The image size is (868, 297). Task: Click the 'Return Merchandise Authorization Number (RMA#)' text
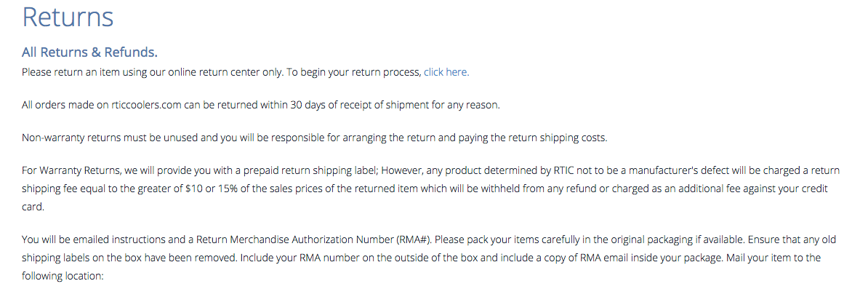(x=313, y=240)
